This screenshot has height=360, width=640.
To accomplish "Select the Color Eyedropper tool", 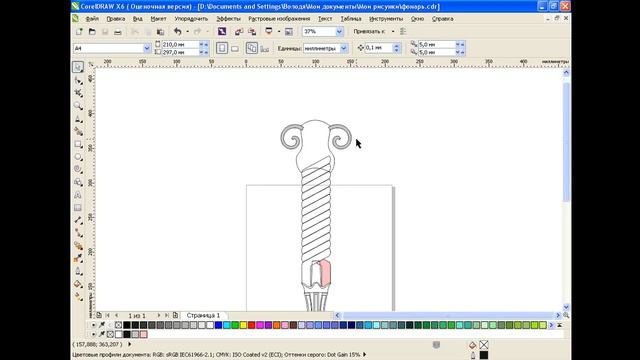I will [x=78, y=258].
